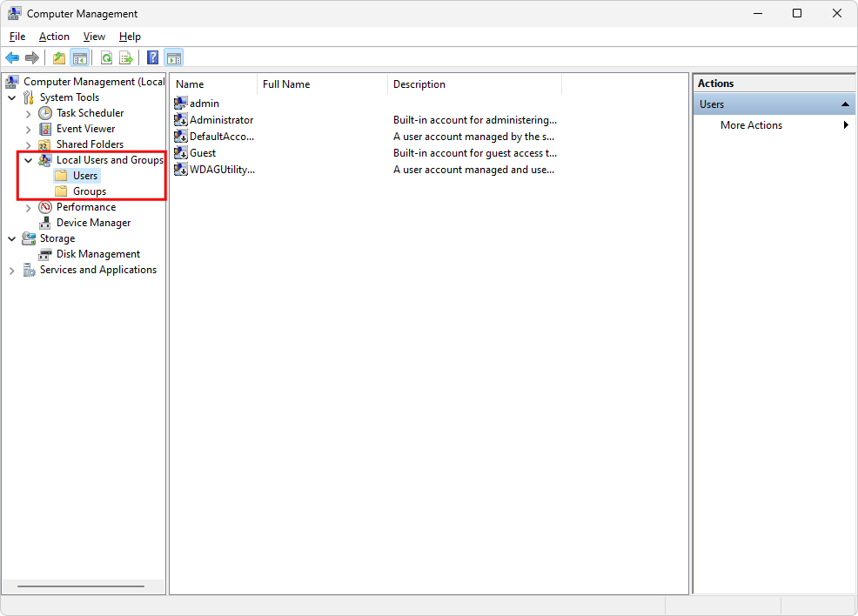Image resolution: width=858 pixels, height=616 pixels.
Task: Select the 'Guest' user name
Action: [203, 153]
